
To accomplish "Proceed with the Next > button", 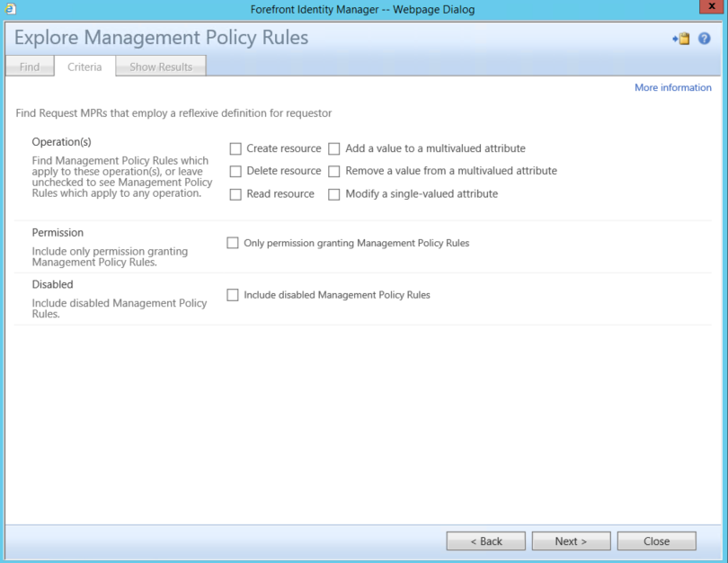I will tap(571, 541).
